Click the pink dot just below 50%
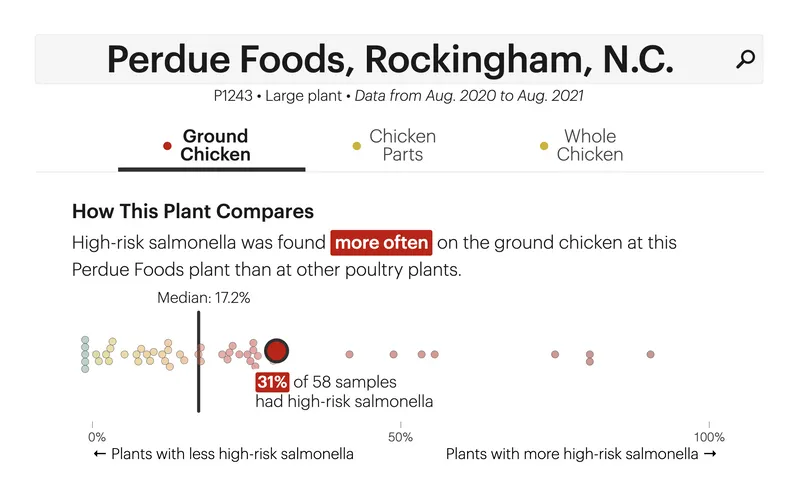The width and height of the screenshot is (800, 486). pyautogui.click(x=393, y=354)
